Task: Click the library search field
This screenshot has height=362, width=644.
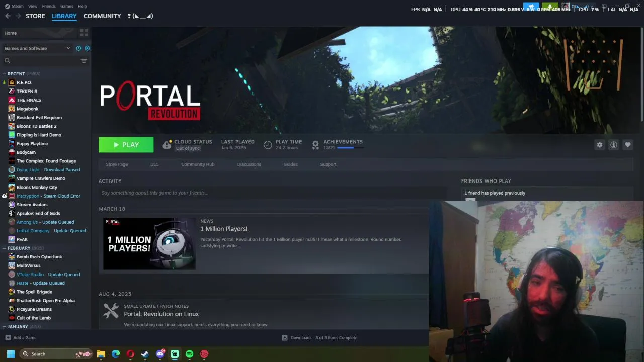Action: (40, 61)
